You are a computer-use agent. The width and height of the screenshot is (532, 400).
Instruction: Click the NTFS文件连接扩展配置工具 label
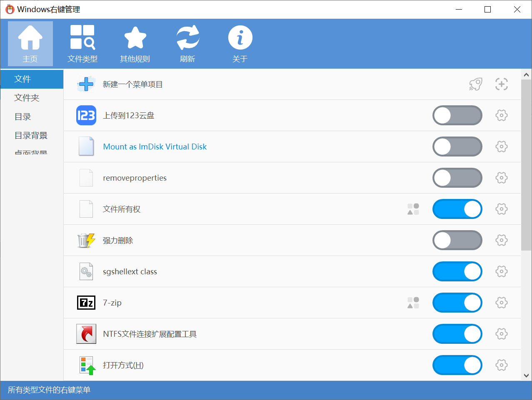(150, 334)
